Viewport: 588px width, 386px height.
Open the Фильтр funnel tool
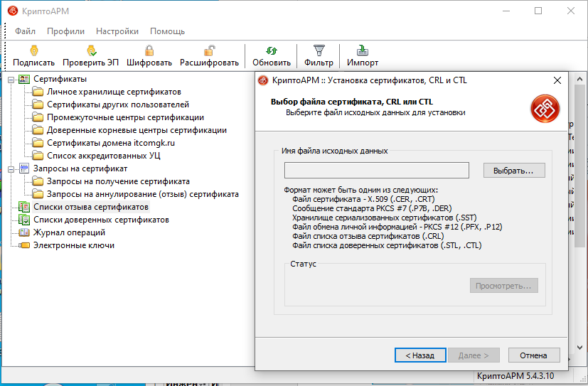pyautogui.click(x=319, y=50)
